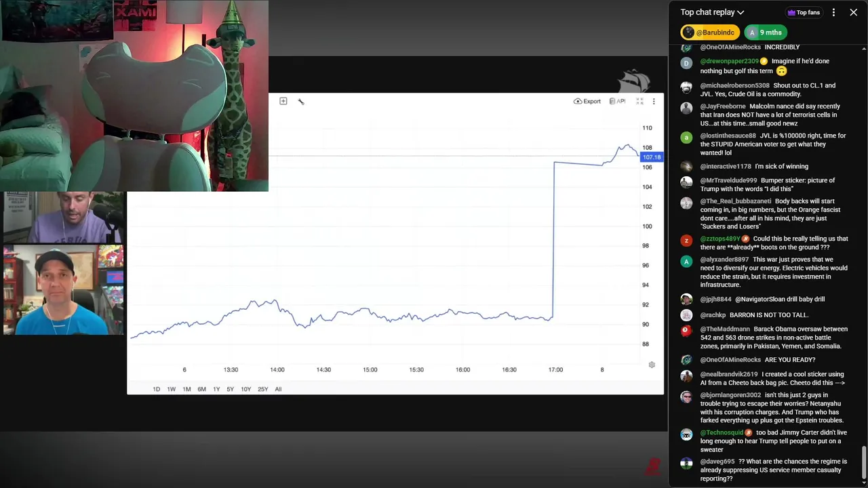Viewport: 868px width, 488px height.
Task: Click @JayFreeborne avatar
Action: pos(686,108)
